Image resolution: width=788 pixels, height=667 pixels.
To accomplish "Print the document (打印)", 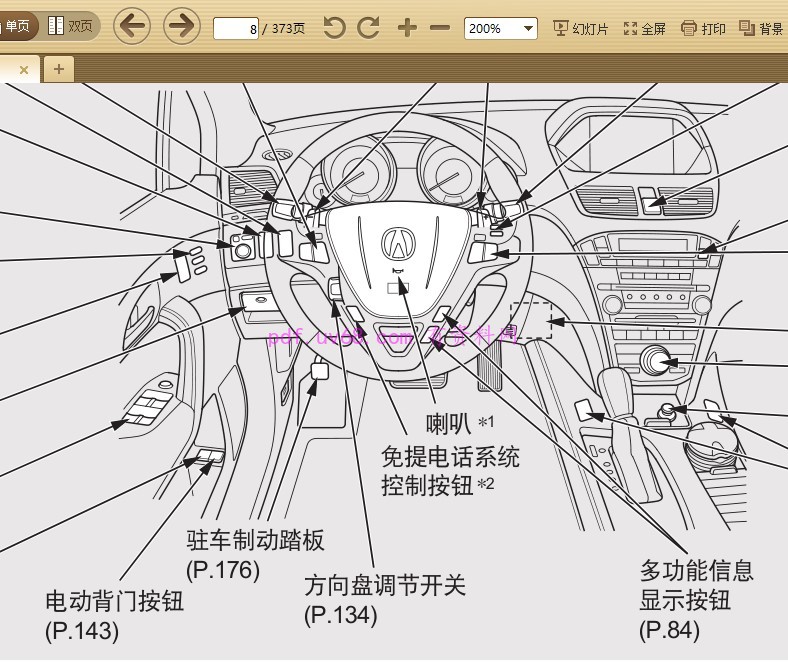I will (703, 29).
